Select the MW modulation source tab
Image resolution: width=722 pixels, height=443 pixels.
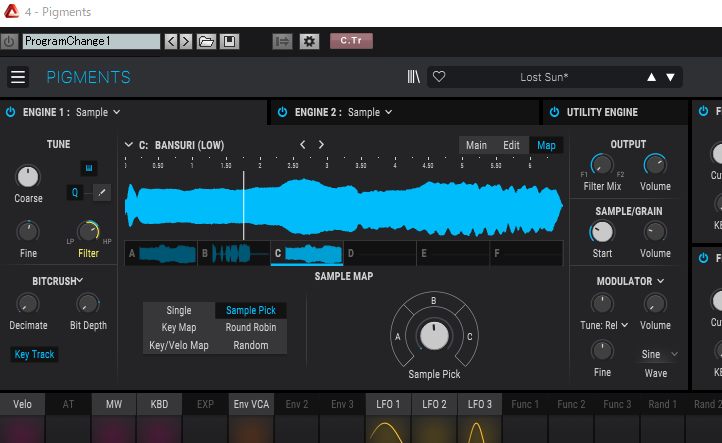pyautogui.click(x=114, y=404)
